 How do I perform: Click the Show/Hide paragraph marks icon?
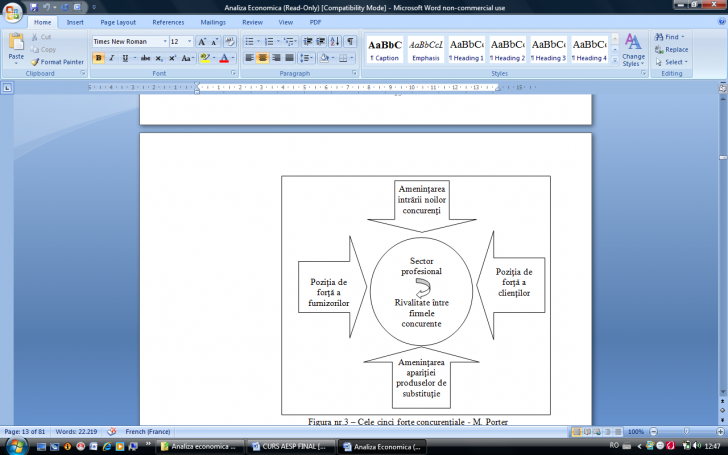[350, 42]
